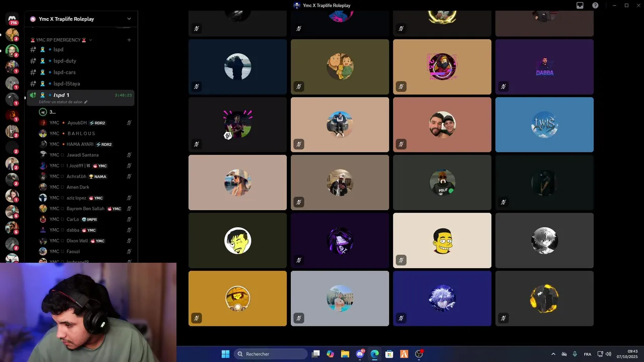The height and width of the screenshot is (362, 644).
Task: Click the network status tray icon
Action: [600, 354]
